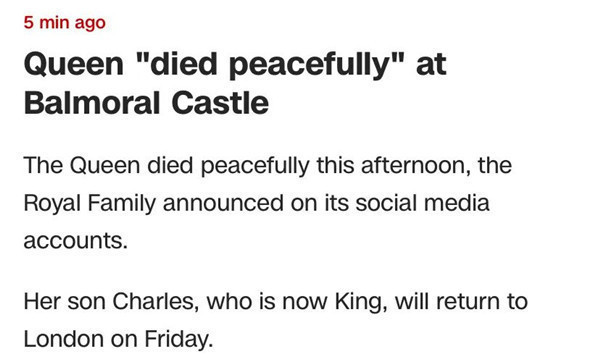
Task: Click 'The Queen' starting the first paragraph
Action: click(x=82, y=166)
